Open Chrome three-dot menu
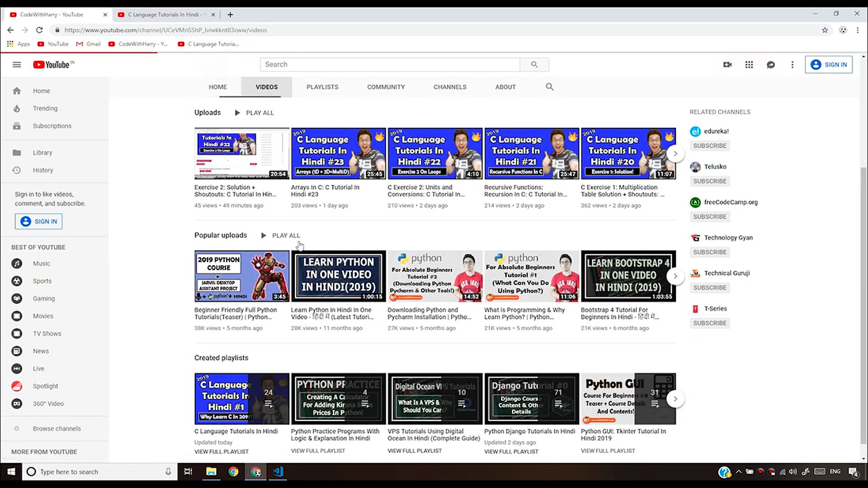This screenshot has width=868, height=488. [858, 30]
